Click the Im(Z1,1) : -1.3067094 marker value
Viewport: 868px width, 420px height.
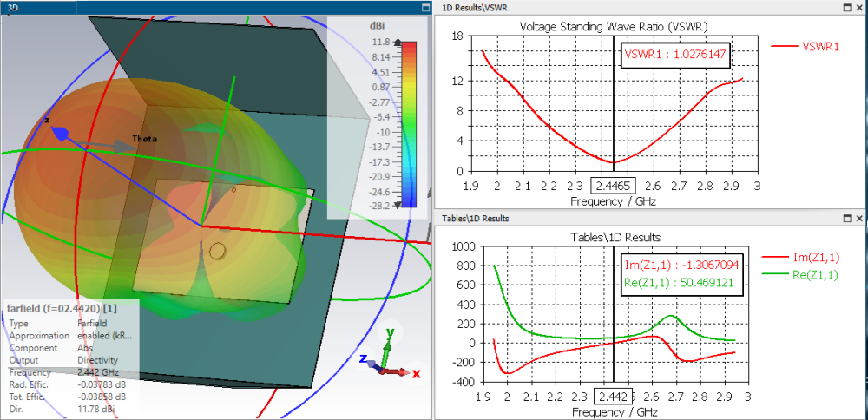[x=682, y=264]
